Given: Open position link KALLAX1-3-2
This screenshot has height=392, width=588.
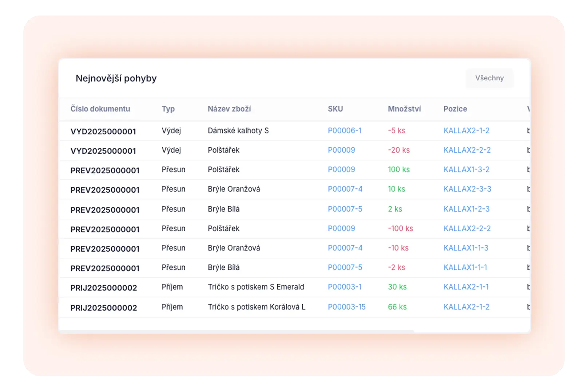Looking at the screenshot, I should tap(466, 170).
